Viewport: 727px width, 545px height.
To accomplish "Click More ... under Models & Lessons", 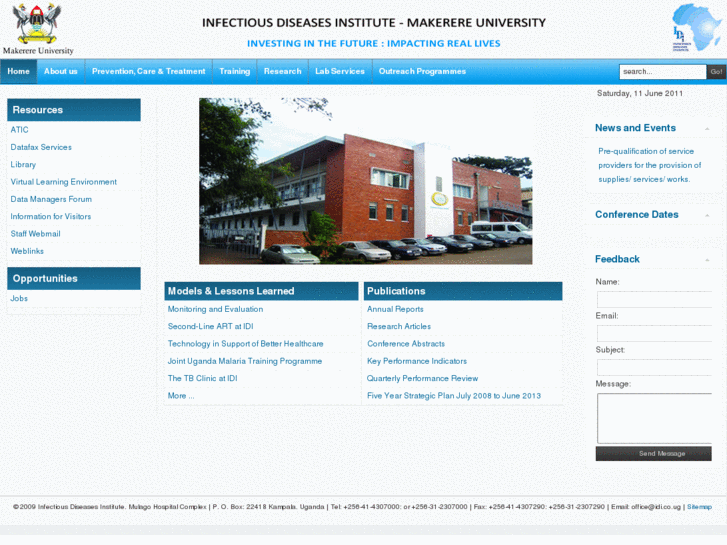I will point(181,396).
